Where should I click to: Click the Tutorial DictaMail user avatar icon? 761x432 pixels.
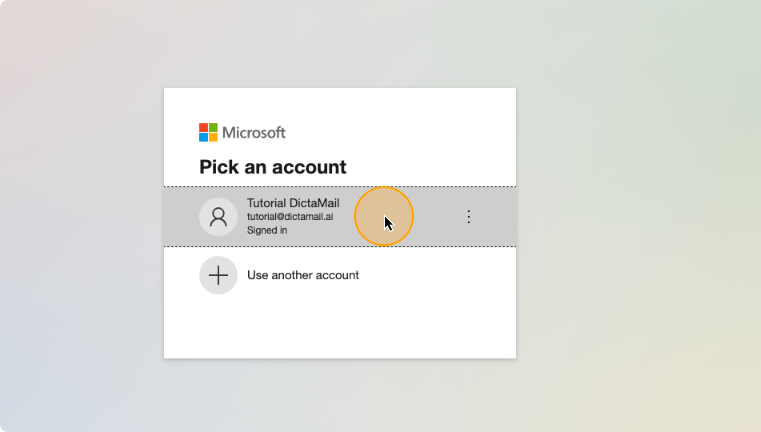point(218,216)
